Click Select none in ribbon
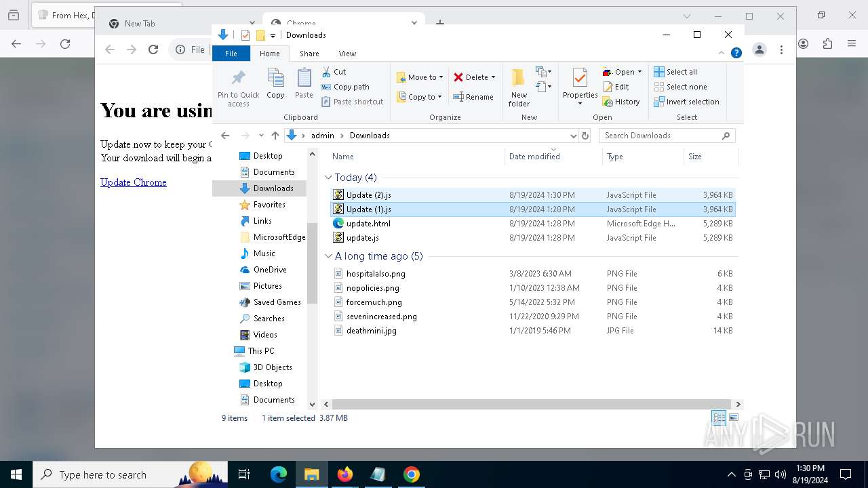 click(x=680, y=87)
